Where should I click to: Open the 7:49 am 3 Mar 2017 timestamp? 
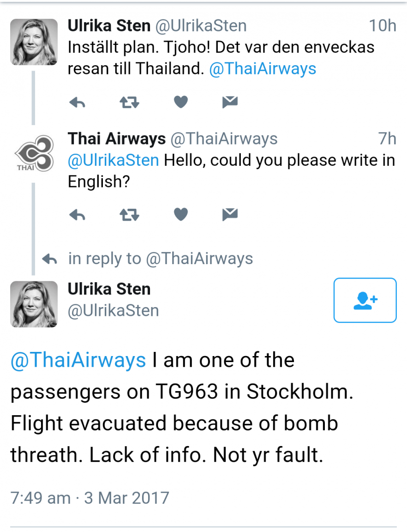tap(90, 498)
